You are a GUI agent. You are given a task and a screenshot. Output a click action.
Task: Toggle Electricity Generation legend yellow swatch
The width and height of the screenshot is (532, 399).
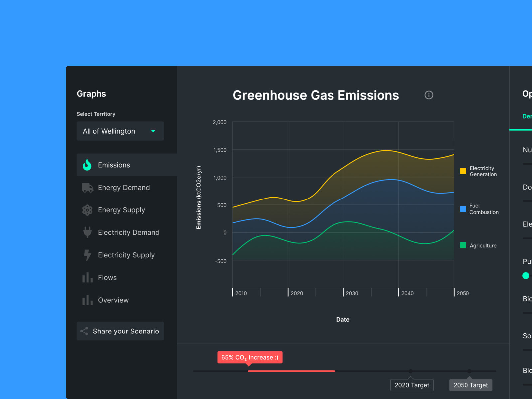[x=463, y=171]
